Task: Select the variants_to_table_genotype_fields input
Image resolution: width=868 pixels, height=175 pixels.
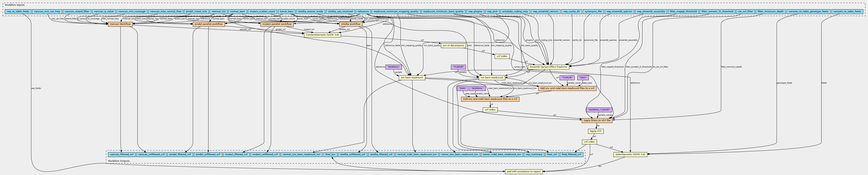Action: pyautogui.click(x=808, y=11)
